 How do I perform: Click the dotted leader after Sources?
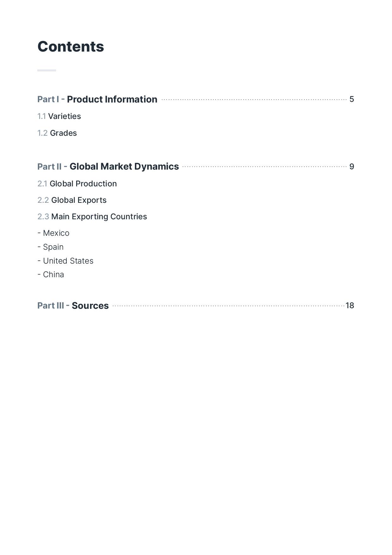coord(228,306)
